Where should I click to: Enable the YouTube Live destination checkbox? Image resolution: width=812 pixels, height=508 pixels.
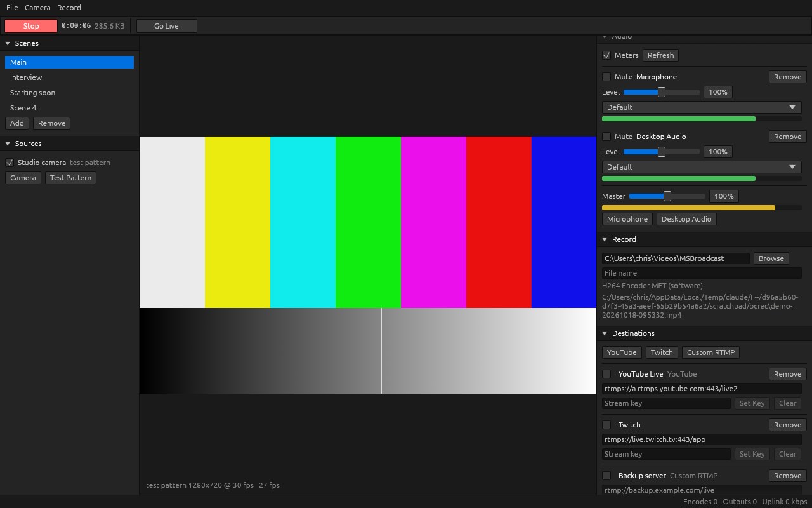pos(606,374)
